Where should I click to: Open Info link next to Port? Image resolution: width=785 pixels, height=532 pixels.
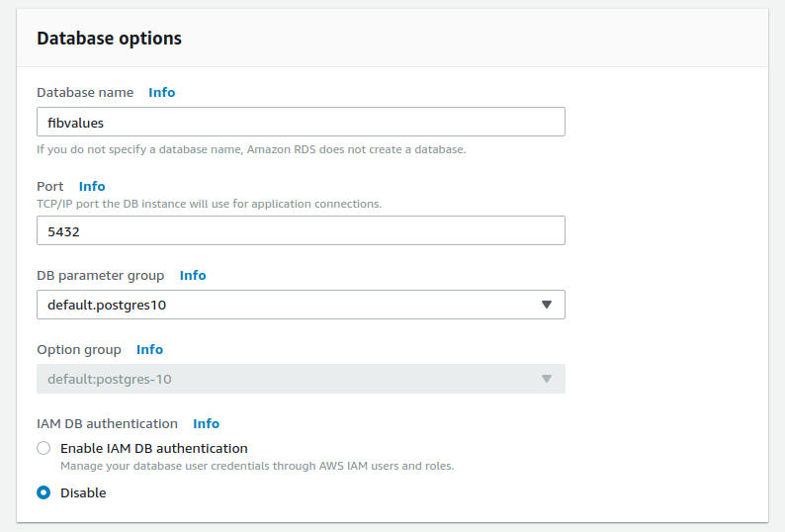tap(92, 186)
